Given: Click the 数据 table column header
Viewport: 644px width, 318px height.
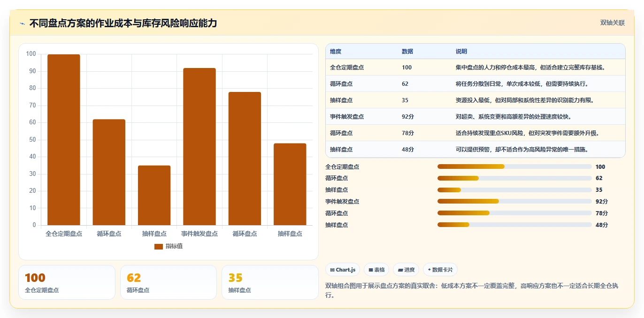Looking at the screenshot, I should [407, 52].
